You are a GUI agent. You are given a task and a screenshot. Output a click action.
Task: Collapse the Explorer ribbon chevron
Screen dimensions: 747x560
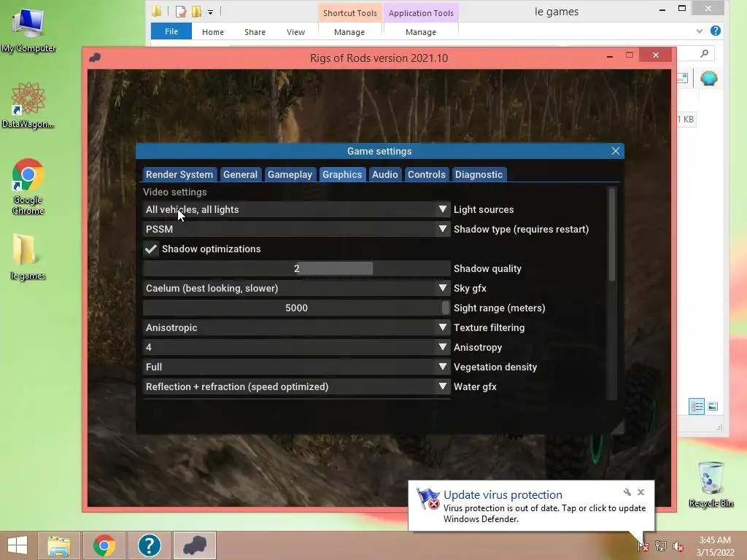tap(699, 31)
